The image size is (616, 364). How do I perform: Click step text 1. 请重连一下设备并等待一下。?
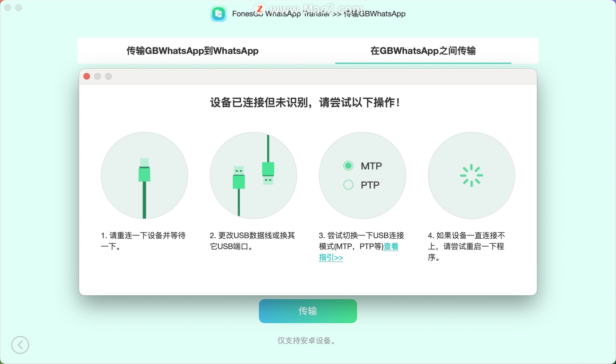(x=143, y=241)
